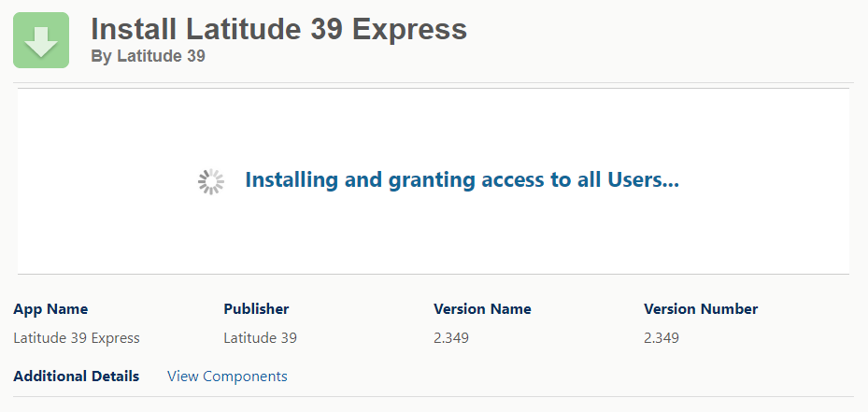Click the Publisher column label

[256, 309]
